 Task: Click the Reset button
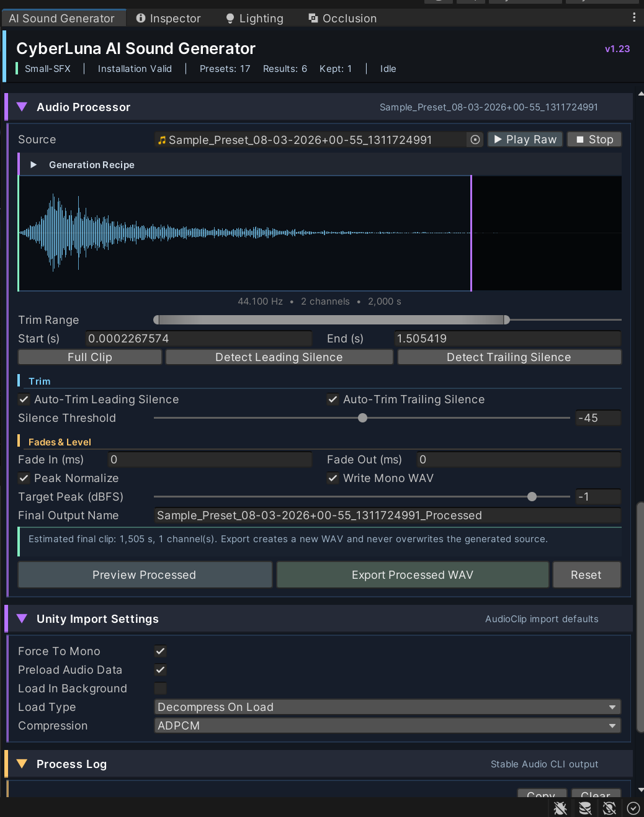point(586,574)
